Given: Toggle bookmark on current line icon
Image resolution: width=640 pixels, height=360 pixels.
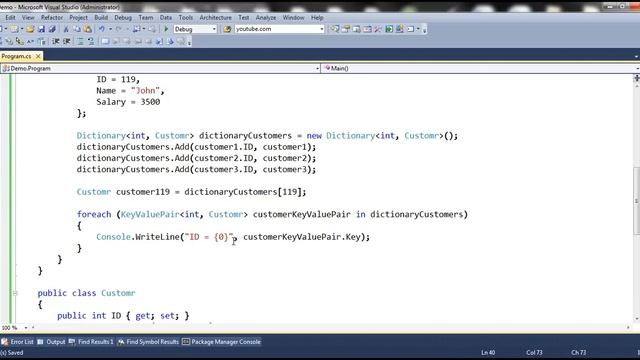Looking at the screenshot, I should [105, 41].
